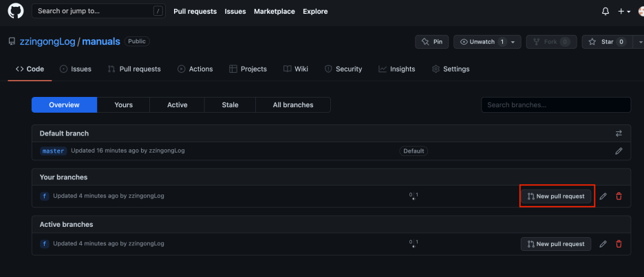Image resolution: width=644 pixels, height=277 pixels.
Task: Select the Overview branches filter
Action: click(x=64, y=105)
